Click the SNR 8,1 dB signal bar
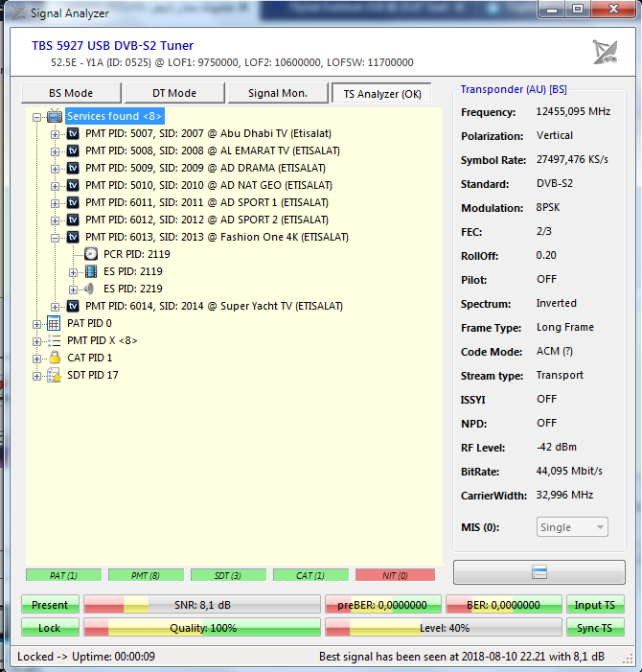This screenshot has width=642, height=672. click(201, 605)
